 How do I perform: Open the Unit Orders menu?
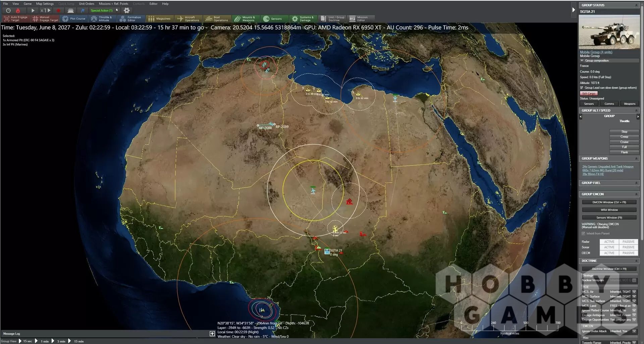pyautogui.click(x=87, y=4)
